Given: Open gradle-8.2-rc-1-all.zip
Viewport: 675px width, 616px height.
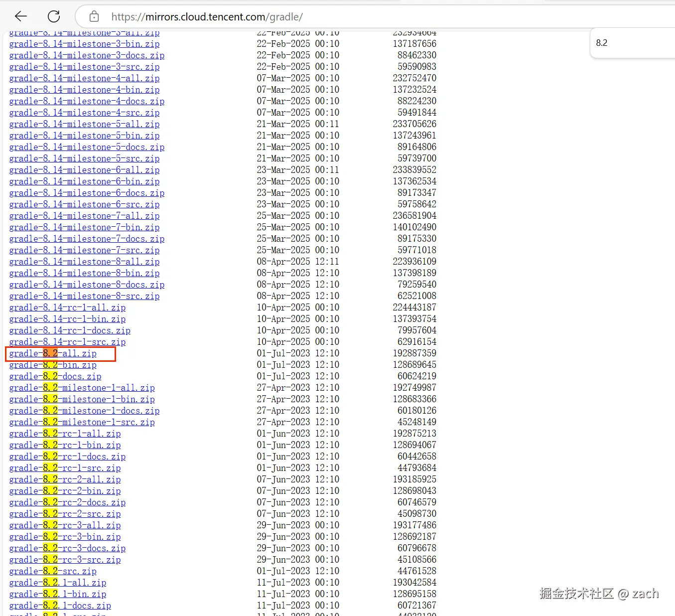Looking at the screenshot, I should pos(65,434).
